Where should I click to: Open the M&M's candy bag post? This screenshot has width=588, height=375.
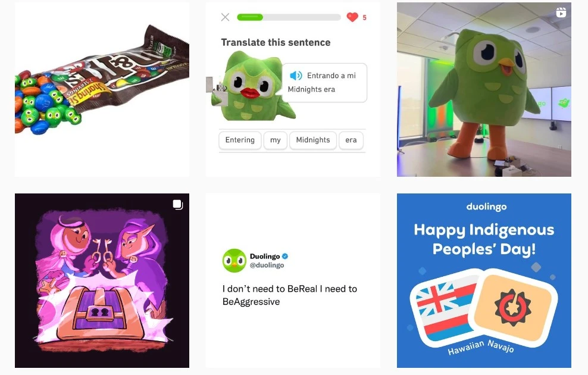102,89
